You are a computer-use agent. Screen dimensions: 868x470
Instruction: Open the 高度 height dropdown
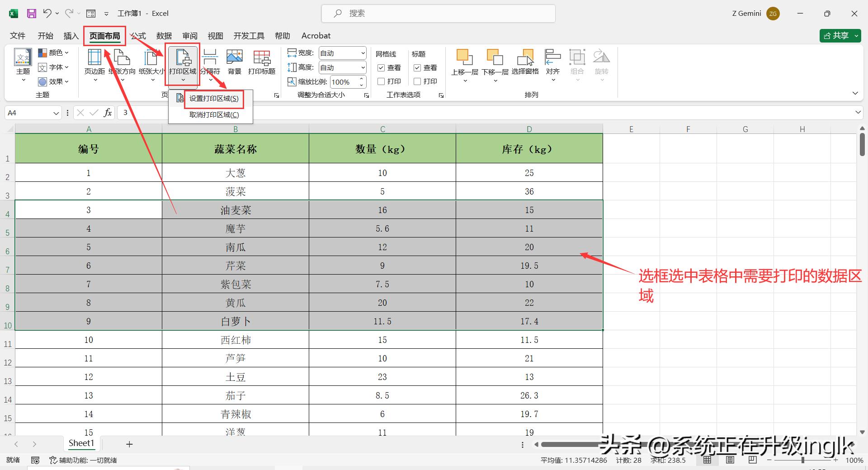(363, 68)
